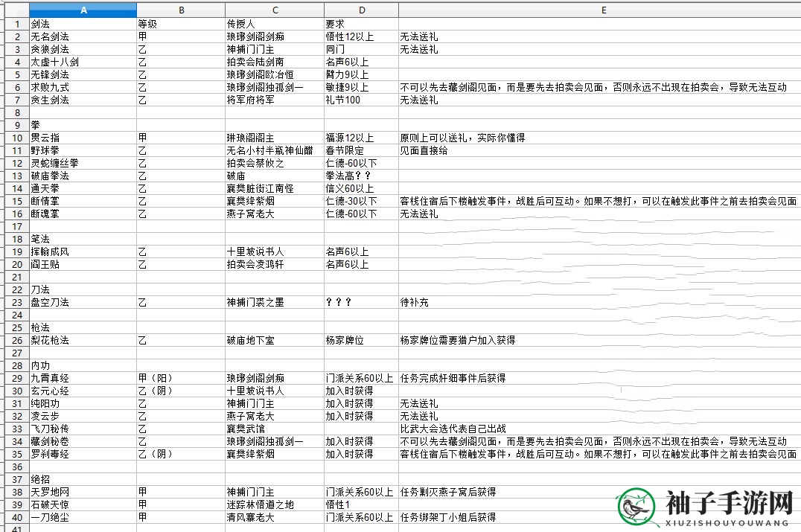Select column A header
The image size is (801, 532).
(x=83, y=10)
